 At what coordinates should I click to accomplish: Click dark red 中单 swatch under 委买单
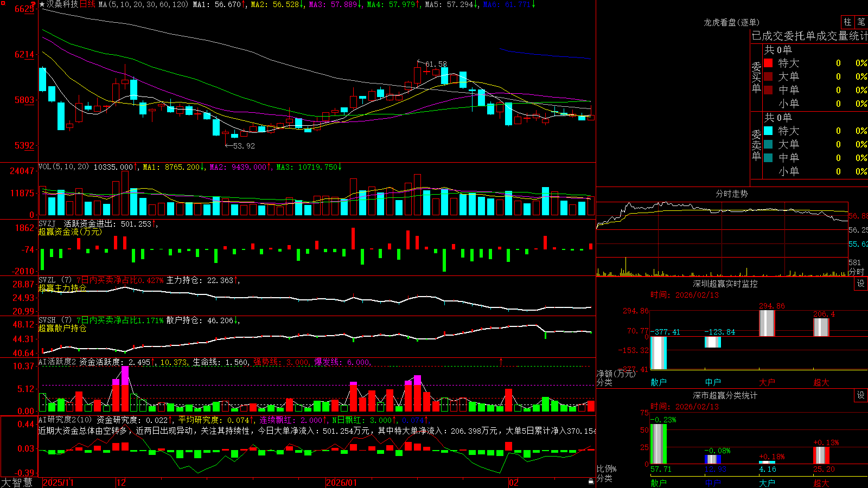(768, 90)
